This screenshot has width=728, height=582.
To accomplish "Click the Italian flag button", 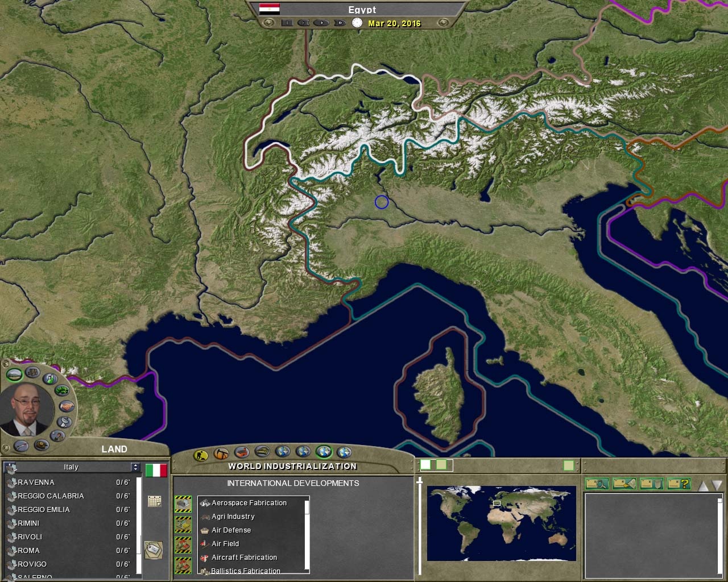I will (156, 470).
